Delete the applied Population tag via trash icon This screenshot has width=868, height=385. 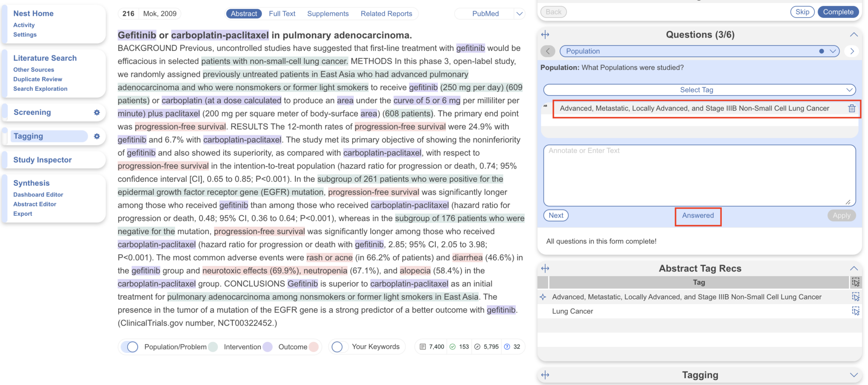click(852, 109)
